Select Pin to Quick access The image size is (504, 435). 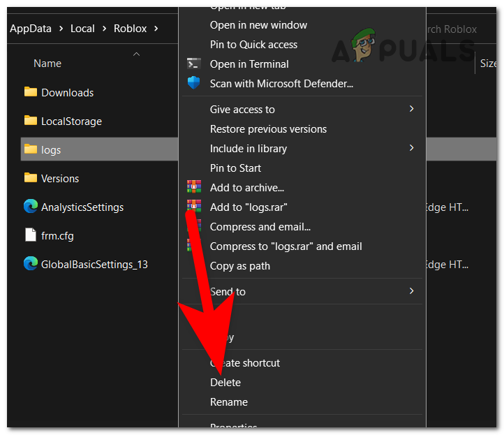[x=253, y=45]
